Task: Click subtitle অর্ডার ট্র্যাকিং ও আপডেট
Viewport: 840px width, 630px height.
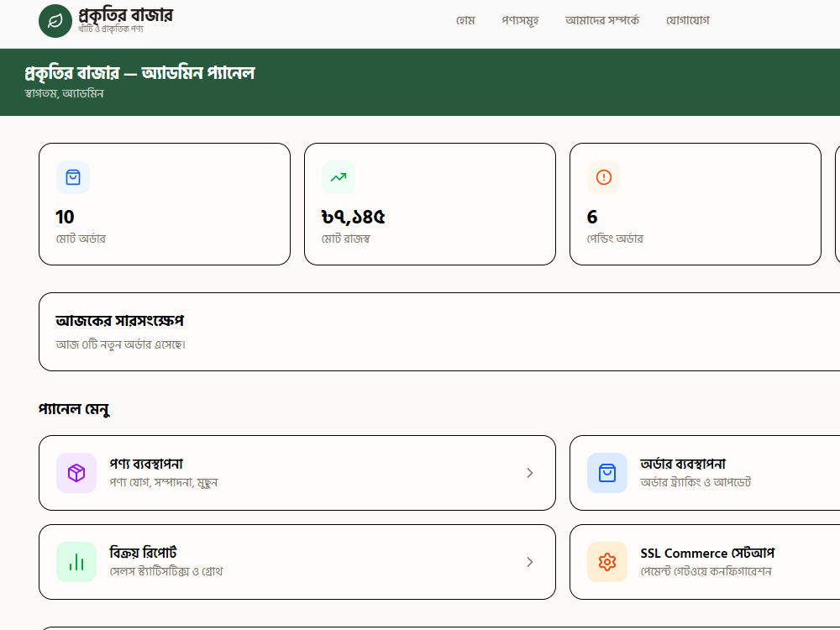Action: point(696,482)
